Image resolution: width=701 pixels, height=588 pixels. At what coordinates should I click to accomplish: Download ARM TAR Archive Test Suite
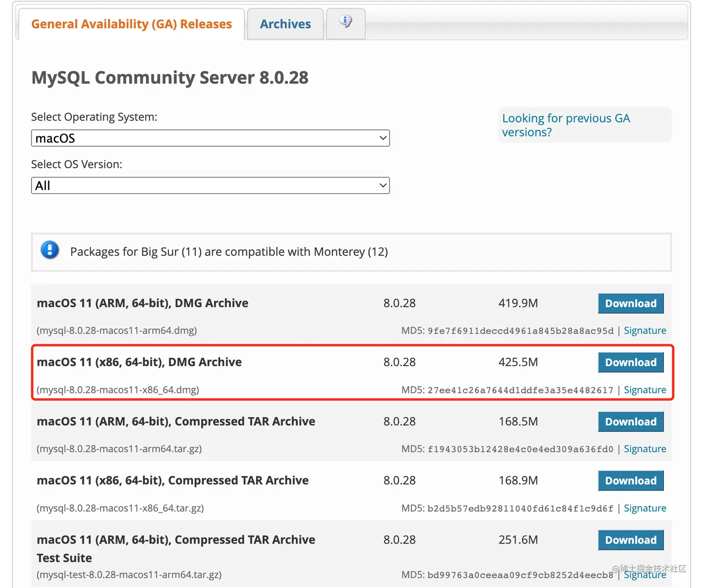tap(631, 540)
